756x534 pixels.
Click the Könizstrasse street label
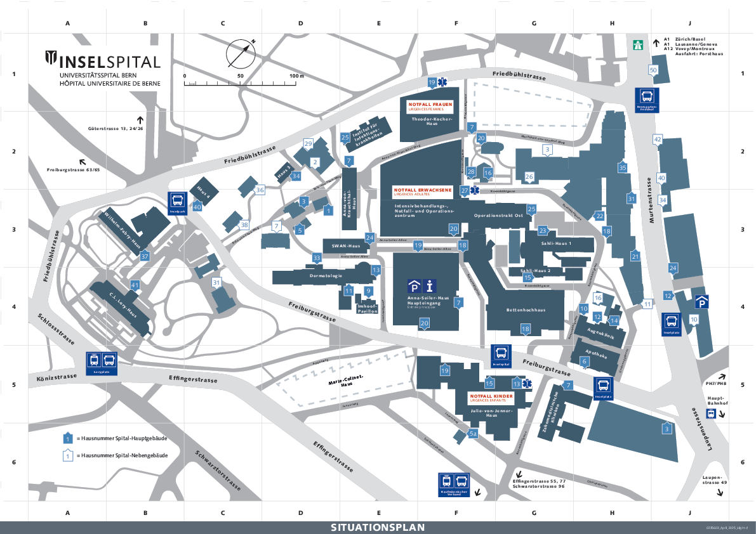tap(56, 377)
